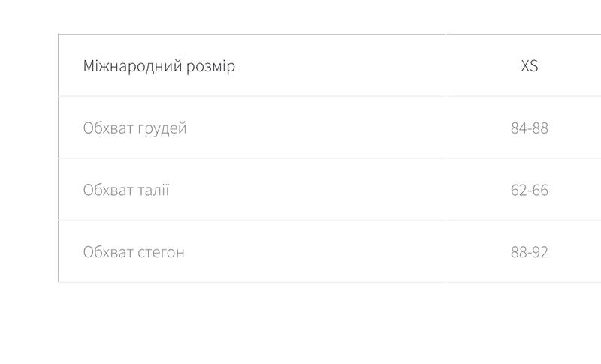Click the 62-66 waist measurement value

pos(530,190)
